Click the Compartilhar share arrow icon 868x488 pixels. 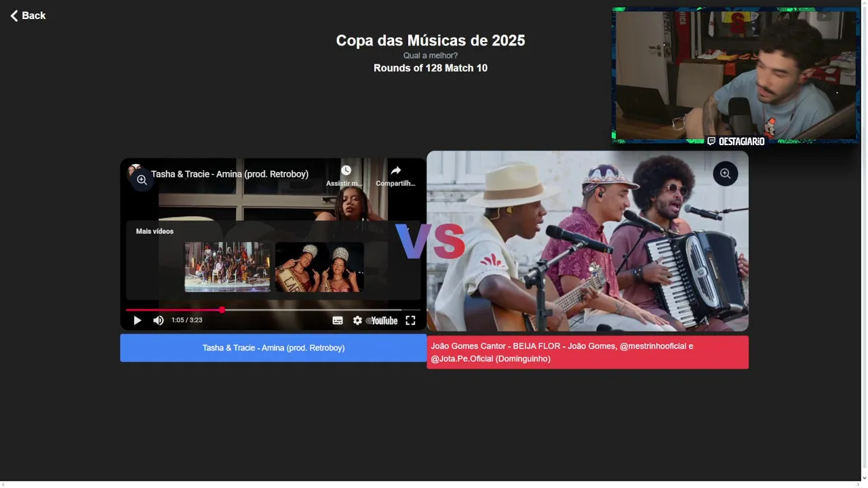click(396, 171)
